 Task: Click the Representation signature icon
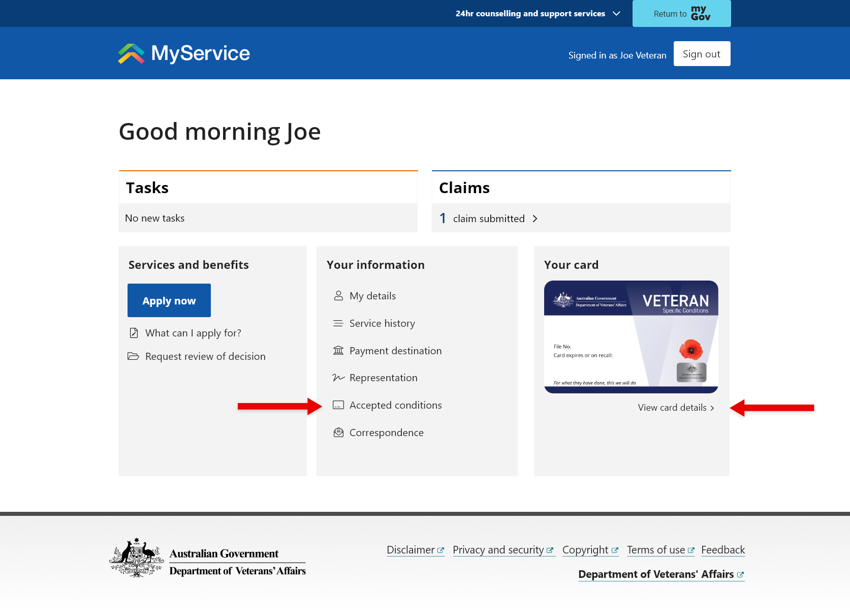(x=338, y=378)
